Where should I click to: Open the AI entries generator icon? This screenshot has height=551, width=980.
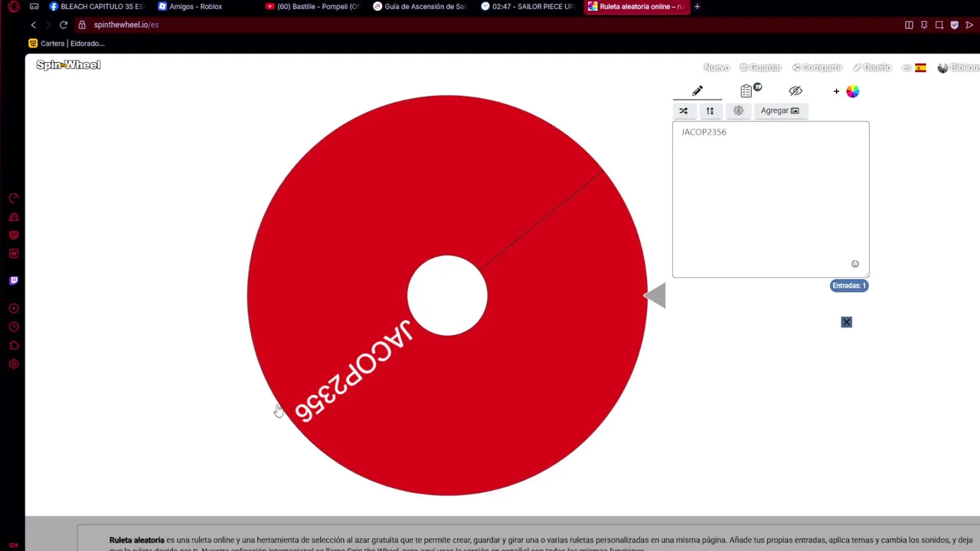(x=738, y=111)
